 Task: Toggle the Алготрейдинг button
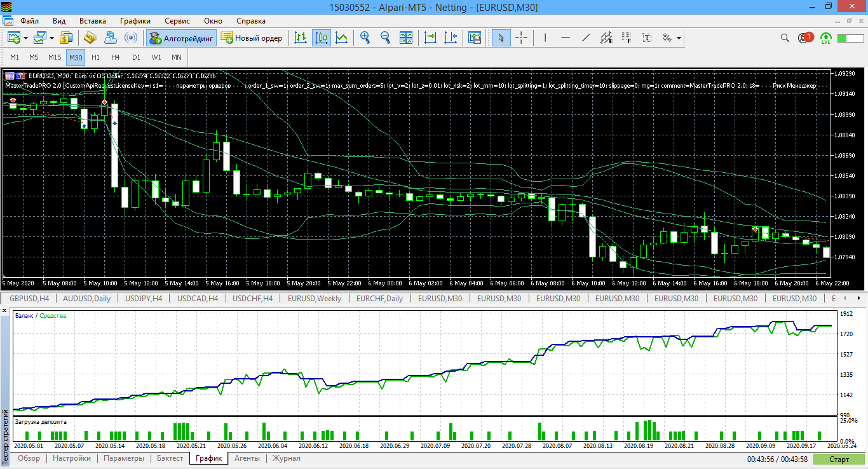click(x=182, y=38)
